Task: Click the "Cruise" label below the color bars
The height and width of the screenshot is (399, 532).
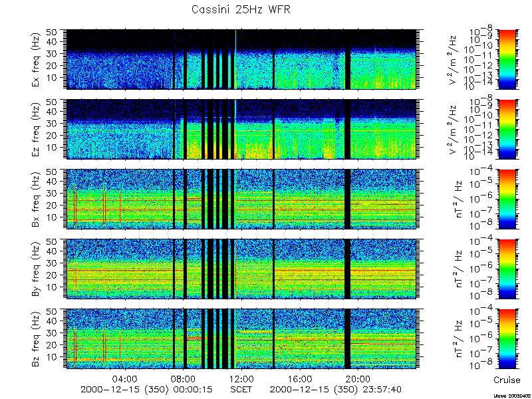Action: click(x=507, y=380)
